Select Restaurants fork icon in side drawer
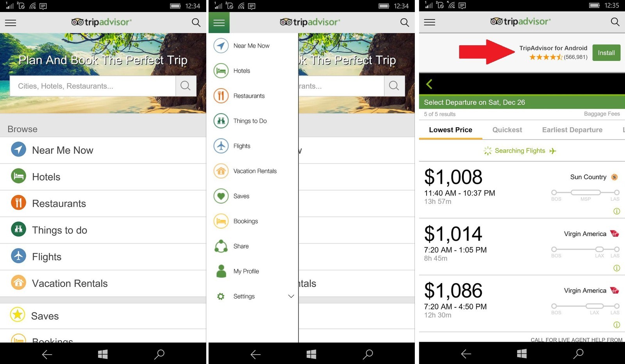Viewport: 625px width, 364px height. [x=221, y=96]
